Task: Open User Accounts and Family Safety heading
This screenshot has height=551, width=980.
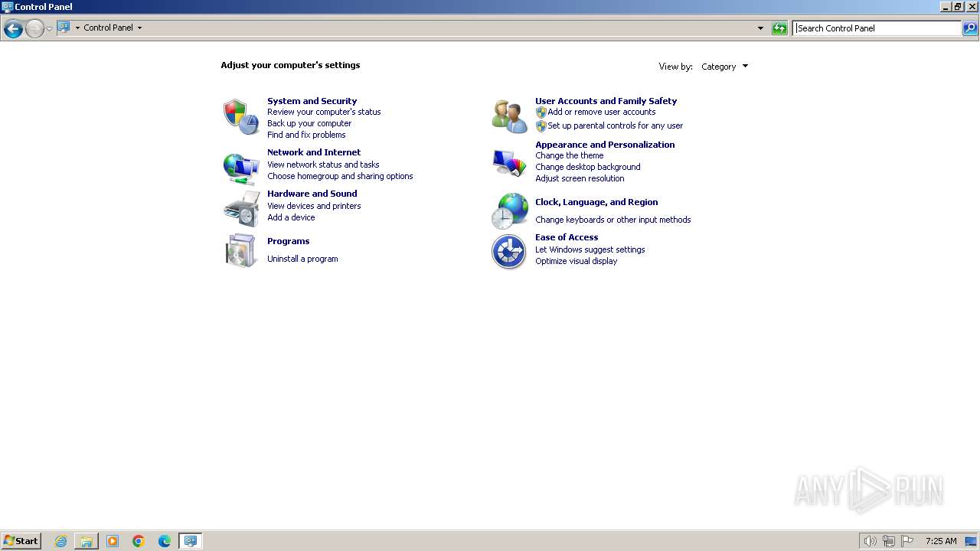Action: (x=606, y=101)
